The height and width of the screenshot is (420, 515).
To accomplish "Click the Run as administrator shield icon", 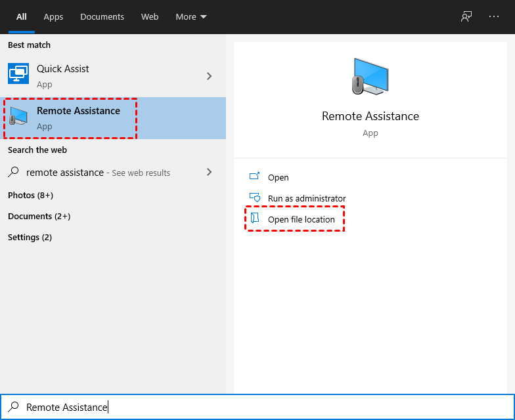I will (x=255, y=198).
